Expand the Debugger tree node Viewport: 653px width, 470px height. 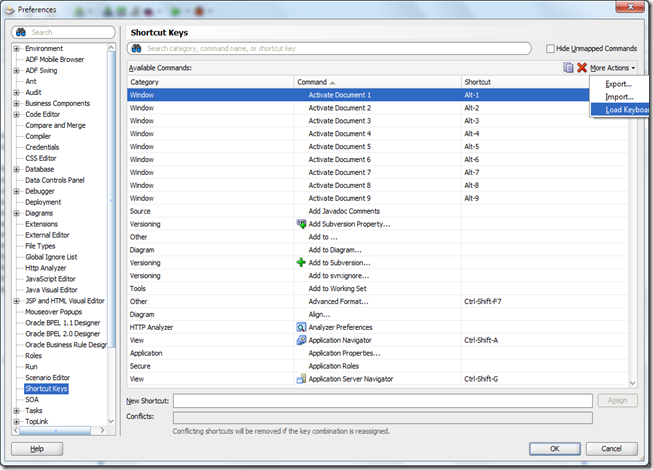[x=17, y=191]
